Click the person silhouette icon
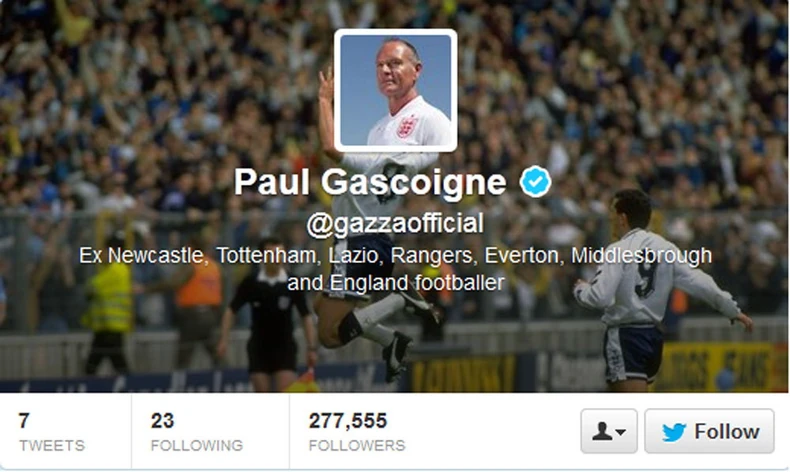790x472 pixels. (x=602, y=431)
